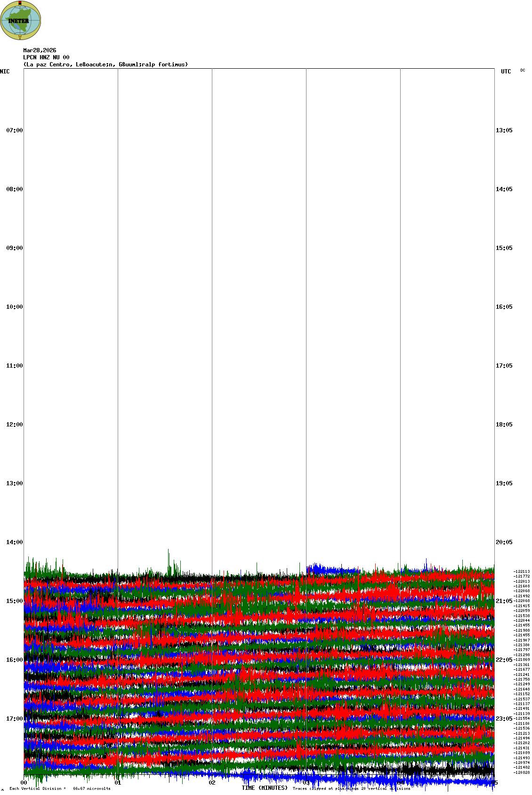
Task: Click the 10:00 local time label
Action: coord(14,307)
